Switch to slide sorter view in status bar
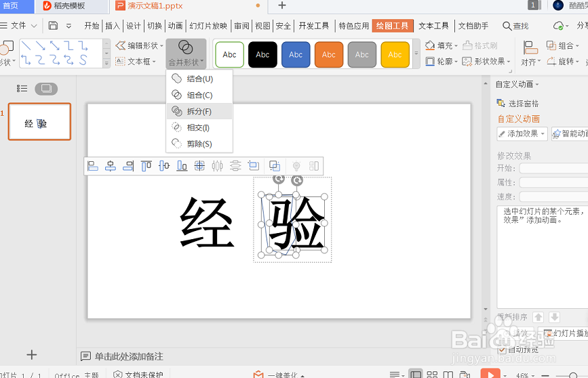 tap(433, 375)
